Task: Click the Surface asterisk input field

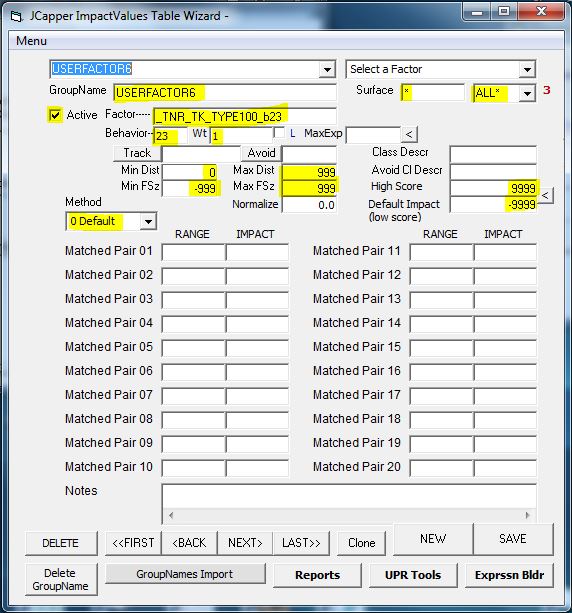Action: coord(433,93)
